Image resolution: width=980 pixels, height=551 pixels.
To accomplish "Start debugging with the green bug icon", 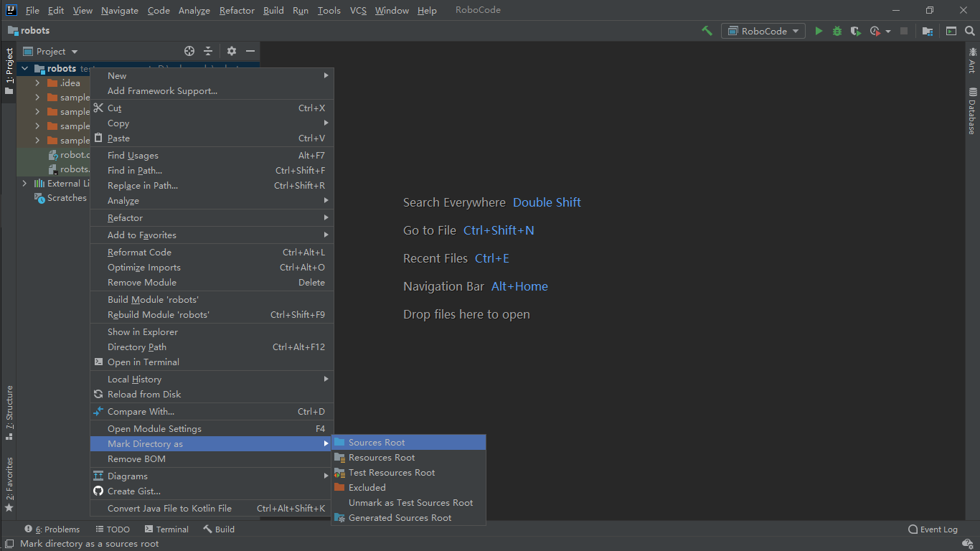I will pyautogui.click(x=837, y=31).
